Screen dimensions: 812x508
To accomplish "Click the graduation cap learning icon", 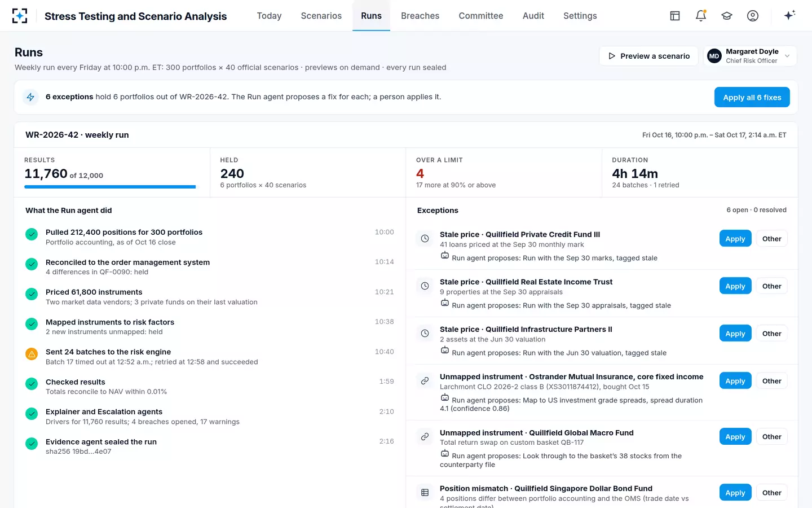I will coord(727,16).
